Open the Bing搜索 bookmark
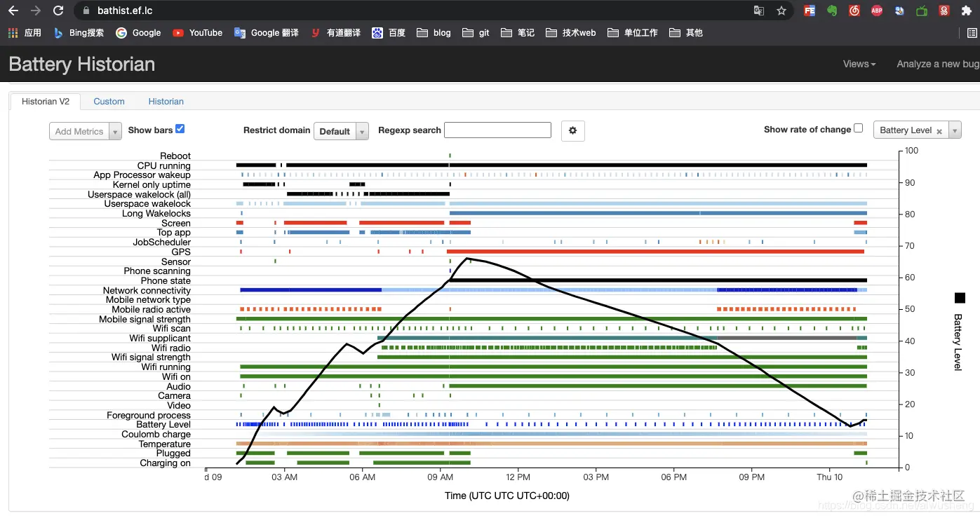The image size is (980, 518). 79,33
